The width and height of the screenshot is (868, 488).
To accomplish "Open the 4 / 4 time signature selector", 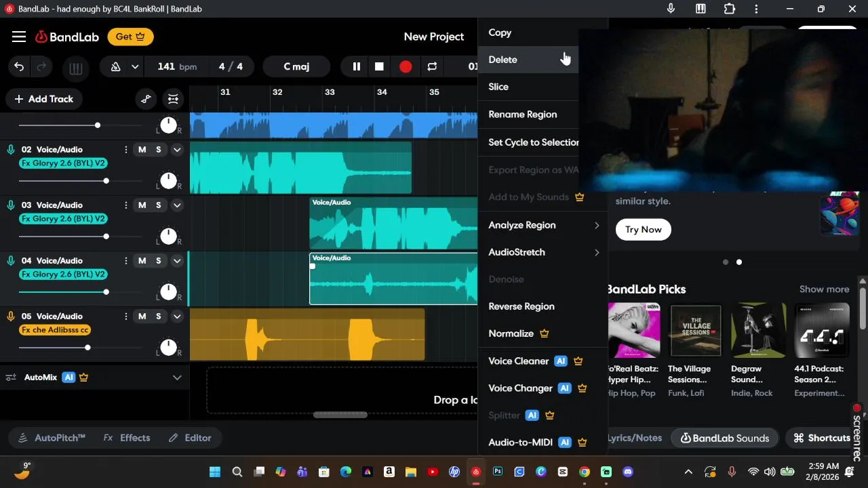I will 231,66.
